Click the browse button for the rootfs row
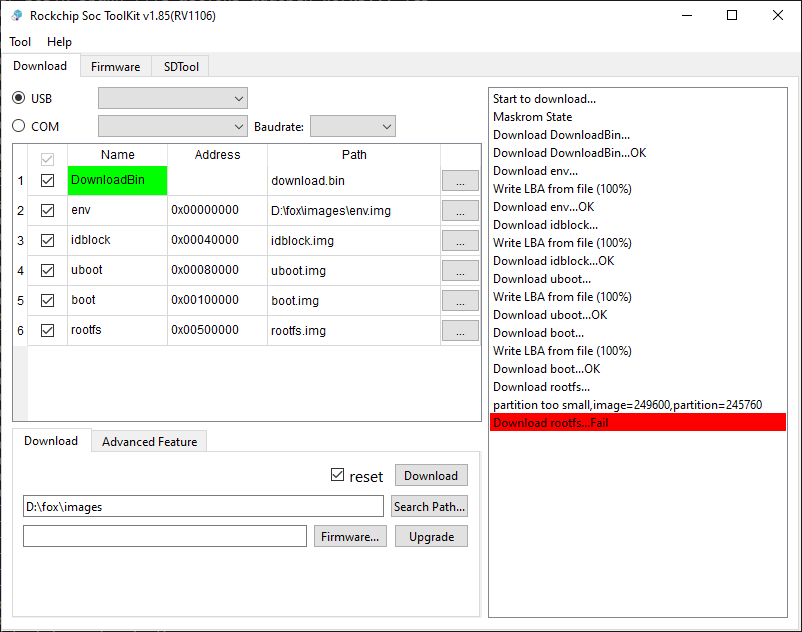802x632 pixels. 460,331
